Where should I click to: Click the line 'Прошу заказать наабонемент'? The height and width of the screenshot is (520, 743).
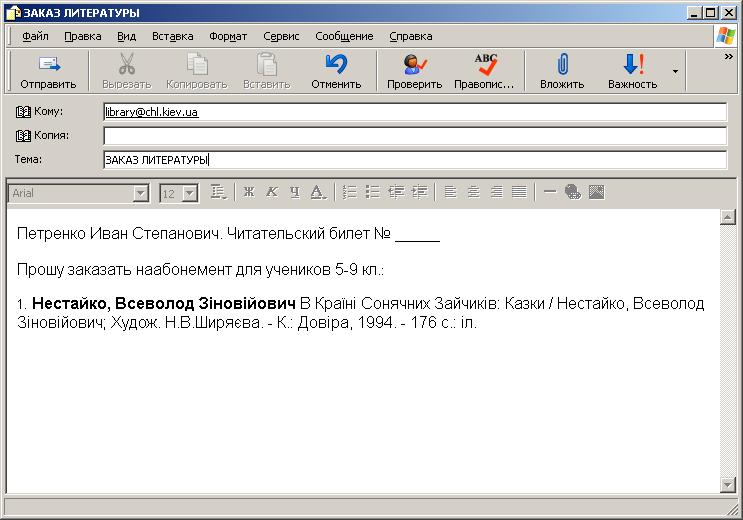(x=200, y=270)
